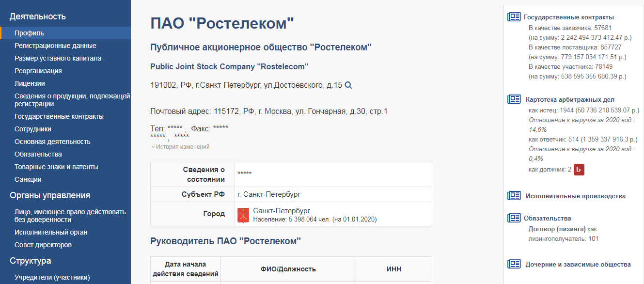Open Совет директоров in the sidebar

tap(43, 245)
